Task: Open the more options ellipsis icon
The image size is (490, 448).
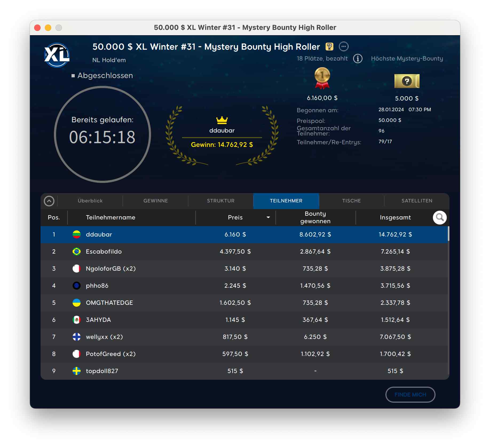Action: pos(343,47)
